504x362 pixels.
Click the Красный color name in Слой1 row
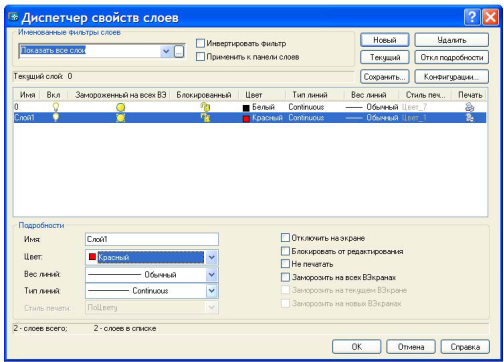[x=267, y=118]
